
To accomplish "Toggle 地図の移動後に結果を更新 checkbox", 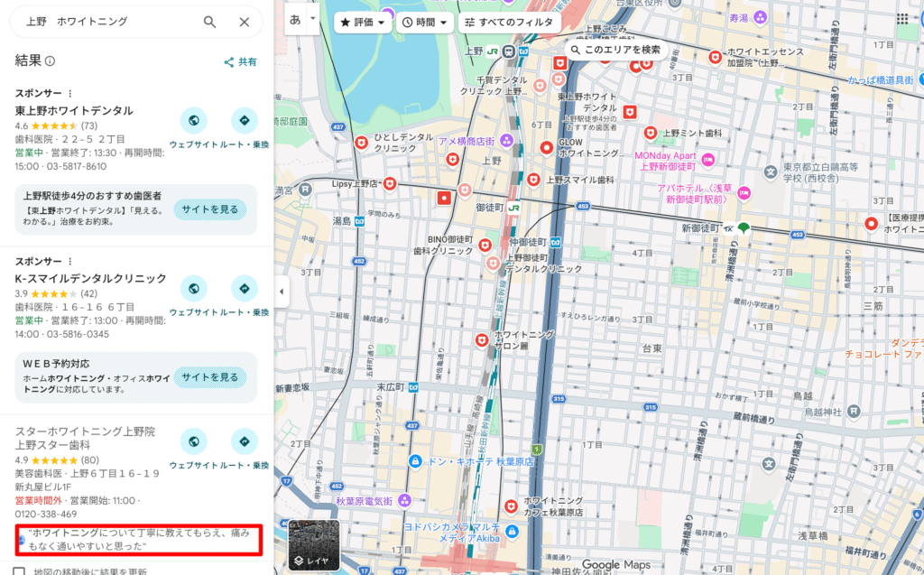I will pos(20,572).
